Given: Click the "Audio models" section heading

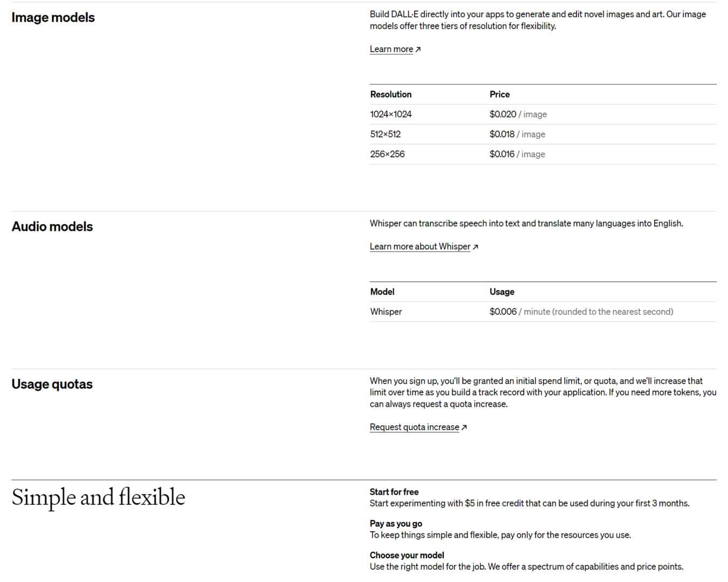Looking at the screenshot, I should tap(52, 226).
